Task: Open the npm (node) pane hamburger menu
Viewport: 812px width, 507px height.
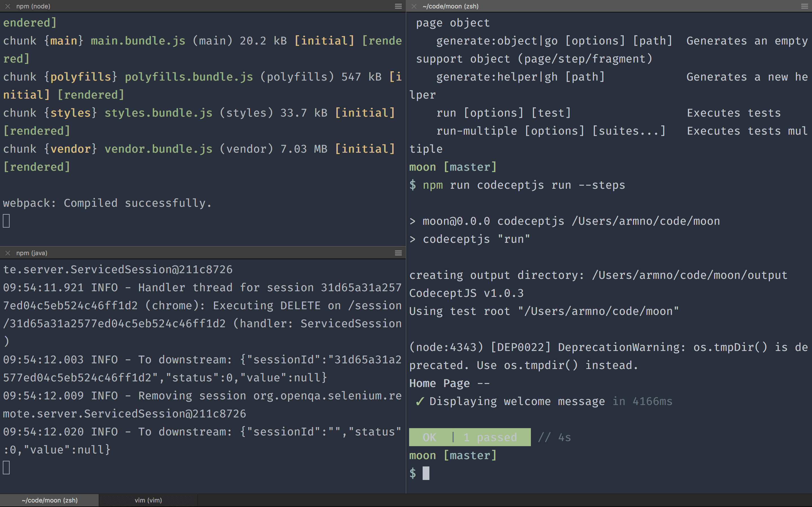Action: tap(398, 6)
